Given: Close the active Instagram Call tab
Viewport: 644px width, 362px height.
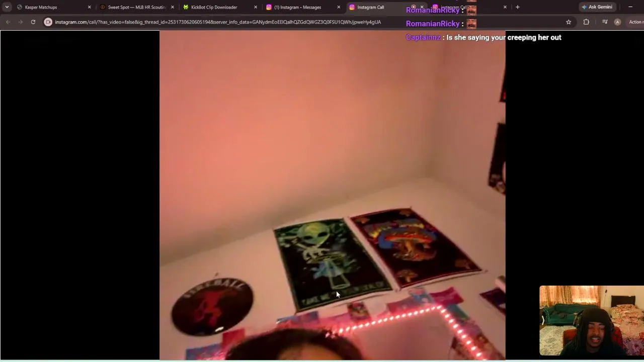Looking at the screenshot, I should point(422,7).
